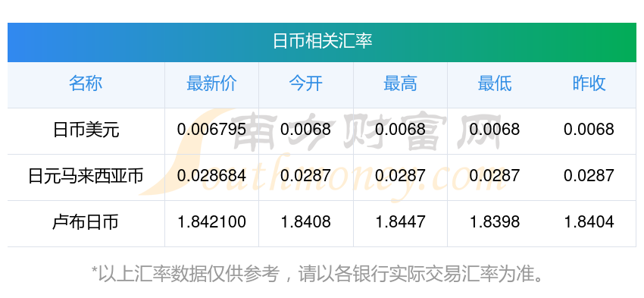Select the 0.0287 previous close cell
Image resolution: width=644 pixels, height=298 pixels.
point(589,176)
